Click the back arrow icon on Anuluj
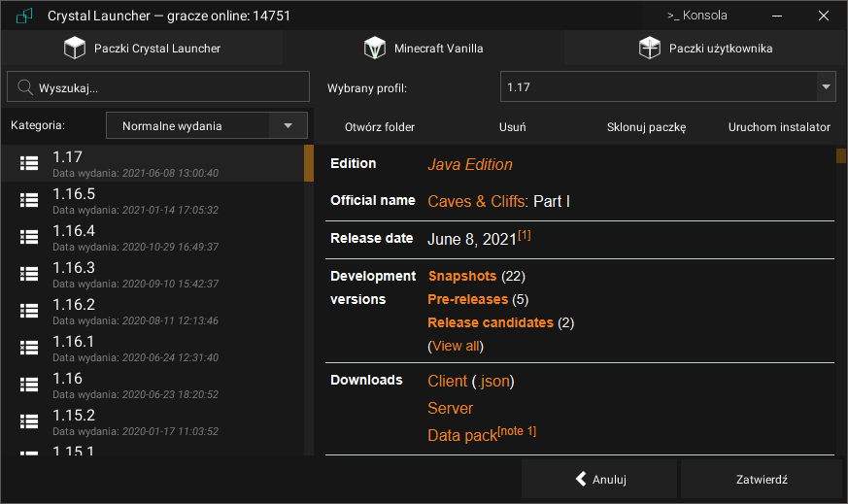 (x=581, y=479)
